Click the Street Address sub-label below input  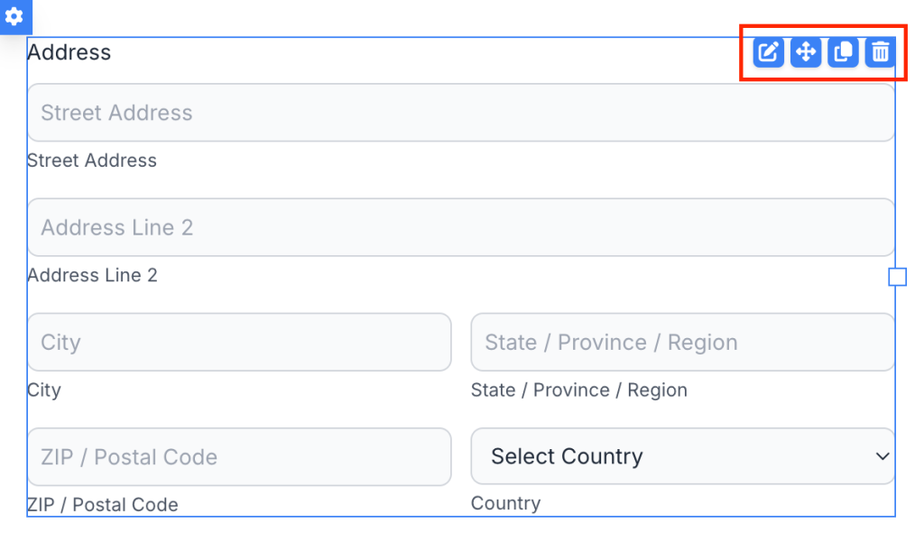92,161
